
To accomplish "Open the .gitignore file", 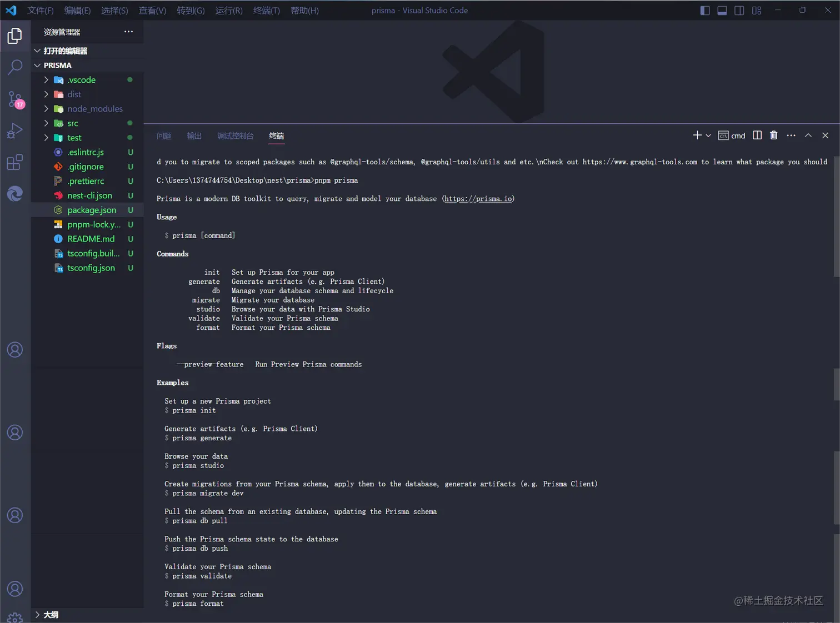I will pos(87,167).
